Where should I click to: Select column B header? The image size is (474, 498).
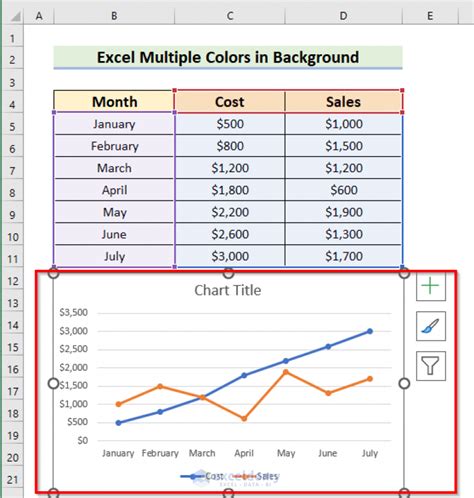(x=114, y=16)
